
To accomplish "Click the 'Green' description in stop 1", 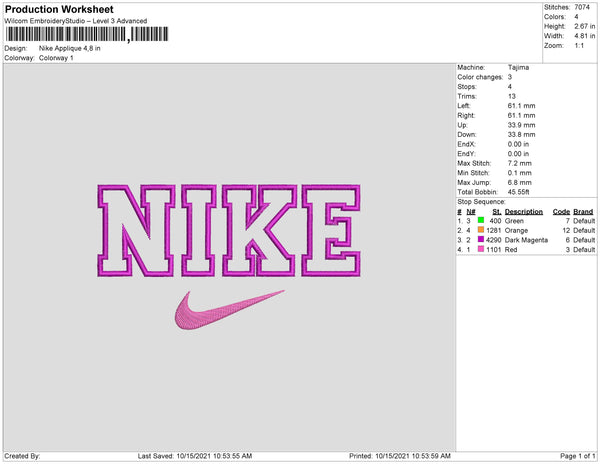I will tap(514, 221).
